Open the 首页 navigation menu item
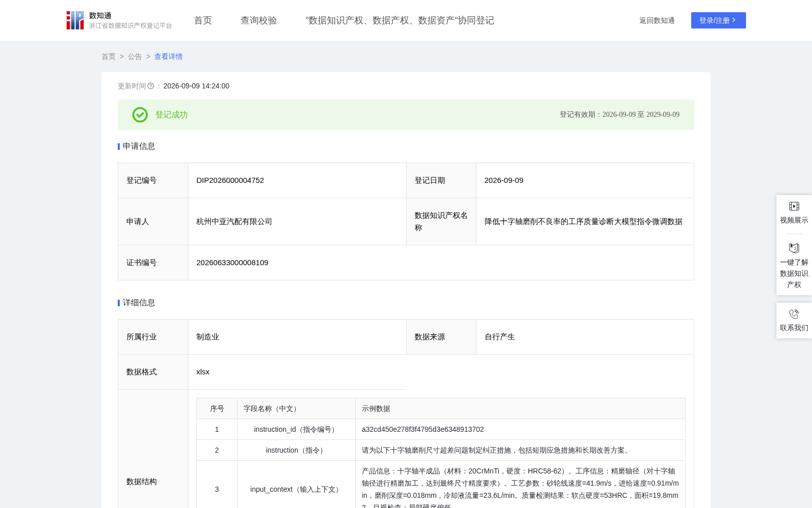 click(x=203, y=20)
